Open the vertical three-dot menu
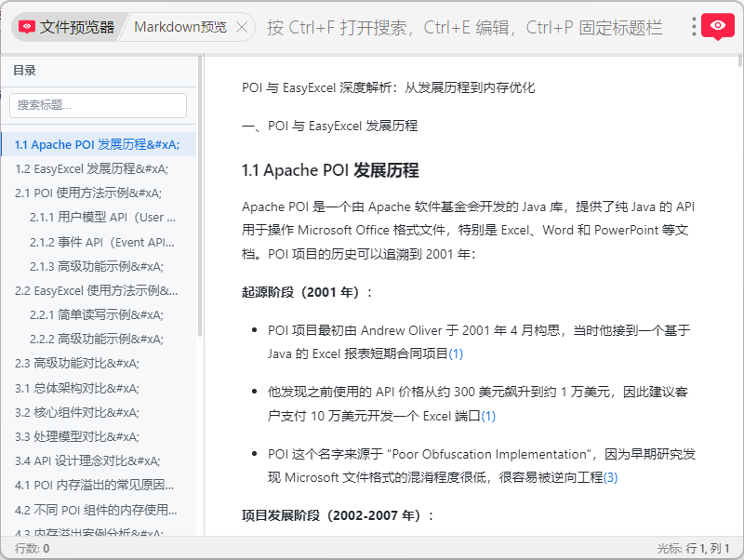Image resolution: width=744 pixels, height=560 pixels. tap(694, 27)
